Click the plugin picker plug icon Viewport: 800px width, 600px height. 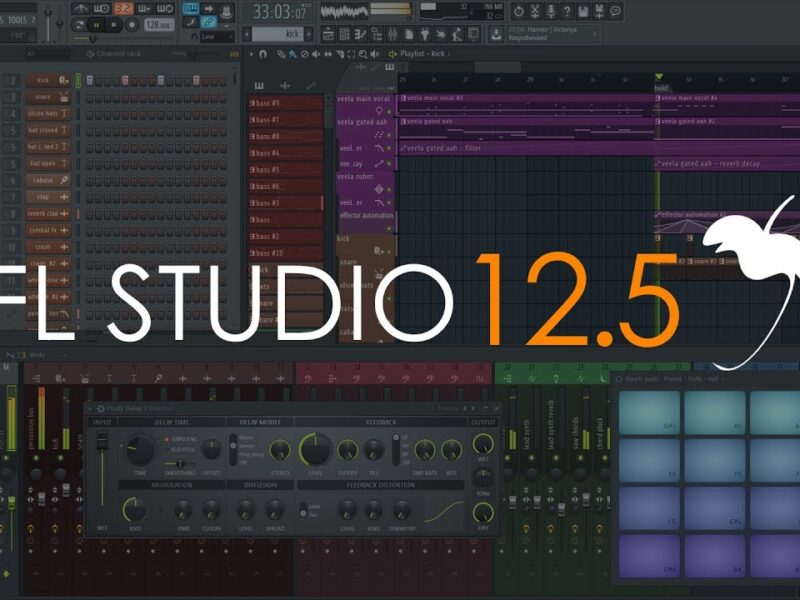click(424, 34)
